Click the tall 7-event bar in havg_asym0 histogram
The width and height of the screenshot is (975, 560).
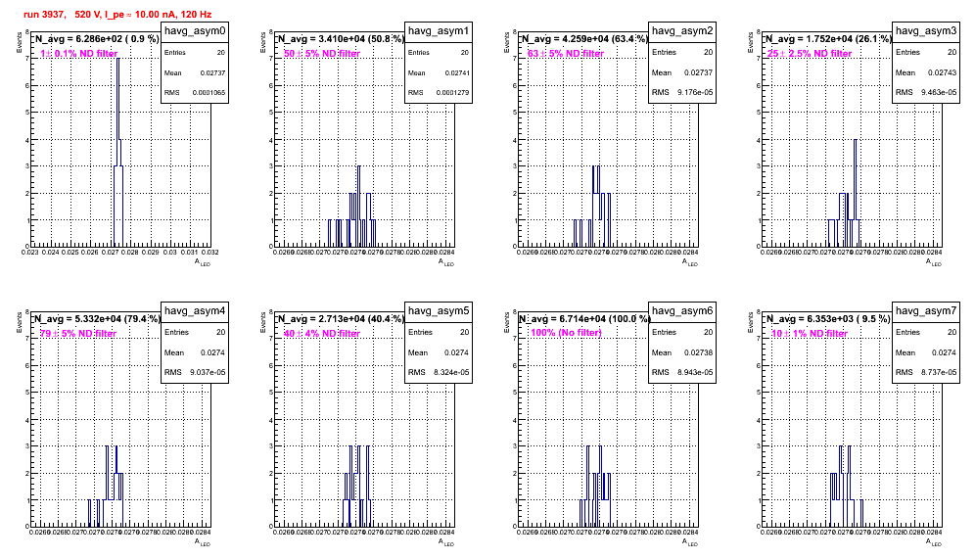coord(118,152)
